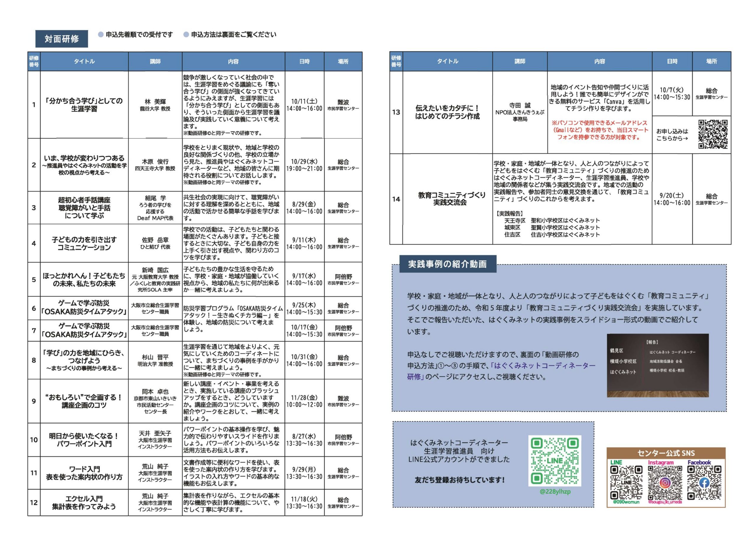
Task: Click the green LINE QR code above @228ylhzp
Action: coord(555,461)
